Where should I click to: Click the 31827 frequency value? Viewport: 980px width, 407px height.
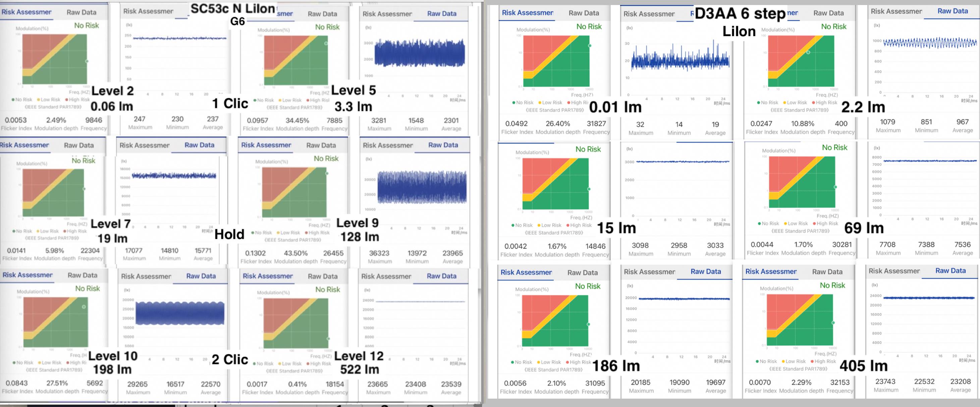coord(596,124)
